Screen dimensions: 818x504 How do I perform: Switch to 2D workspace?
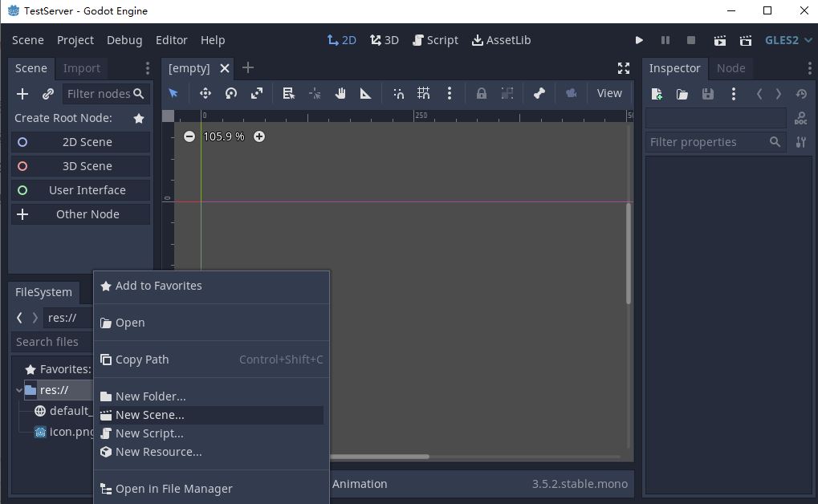pyautogui.click(x=342, y=40)
